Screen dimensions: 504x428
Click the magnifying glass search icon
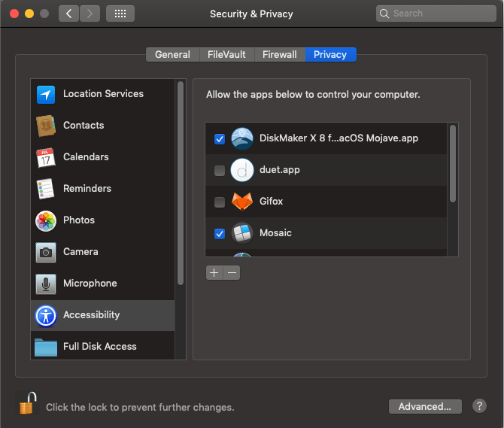384,14
